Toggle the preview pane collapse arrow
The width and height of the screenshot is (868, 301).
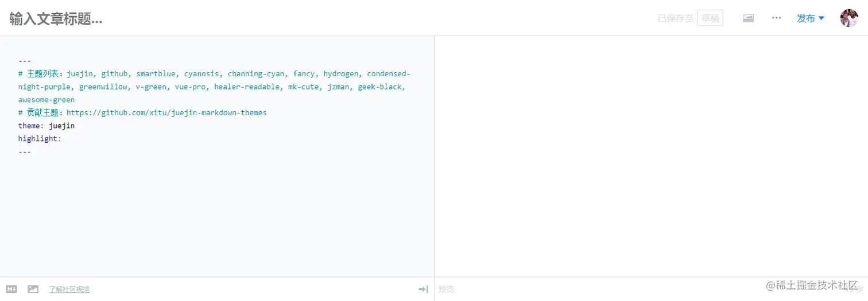pos(424,289)
